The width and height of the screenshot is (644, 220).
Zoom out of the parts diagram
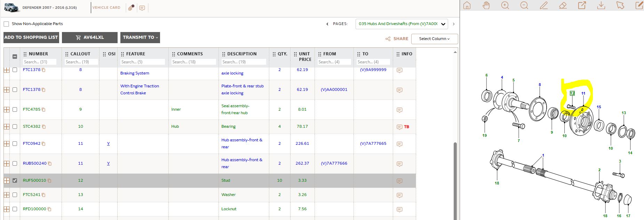click(x=524, y=6)
